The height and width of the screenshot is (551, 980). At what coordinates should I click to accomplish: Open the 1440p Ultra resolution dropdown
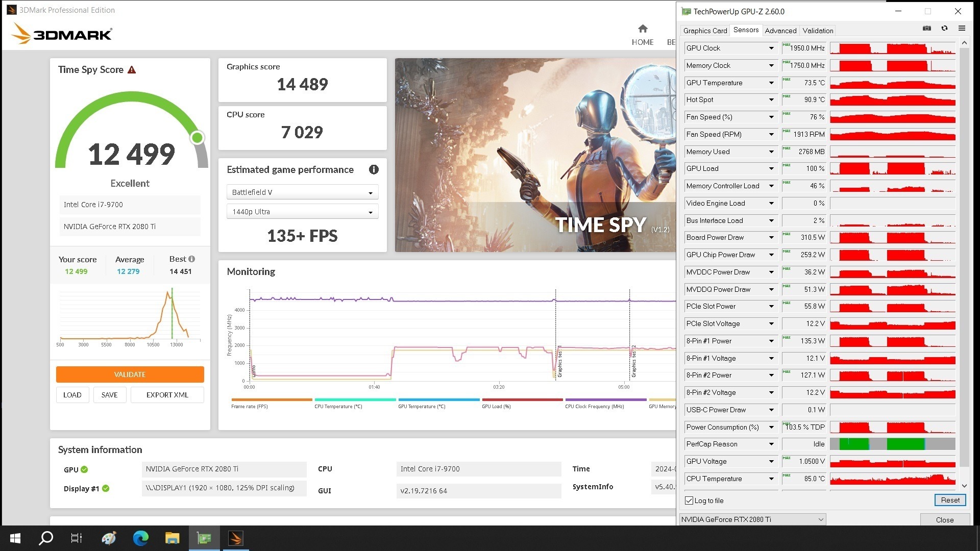(x=302, y=212)
